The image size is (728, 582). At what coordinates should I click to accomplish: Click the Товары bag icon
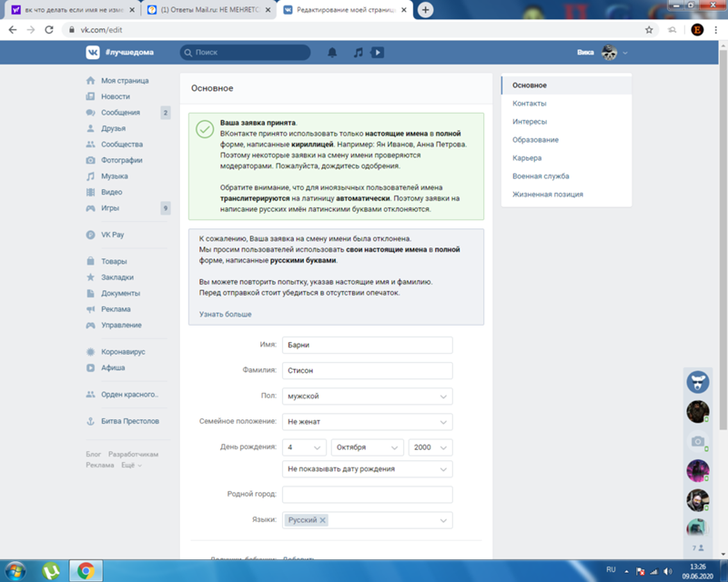pos(90,261)
